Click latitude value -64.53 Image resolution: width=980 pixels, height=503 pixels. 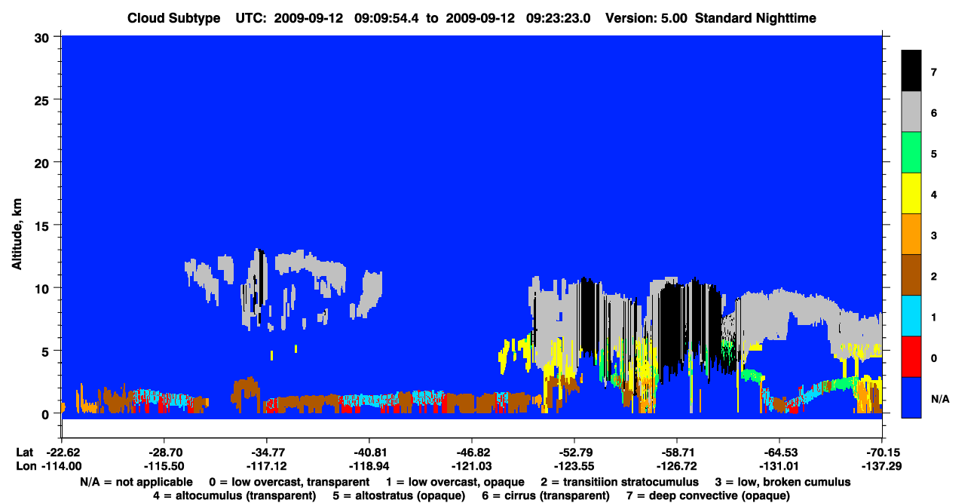(779, 452)
